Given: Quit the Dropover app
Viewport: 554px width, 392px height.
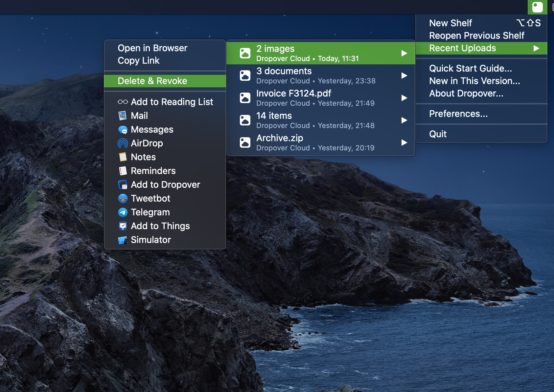Looking at the screenshot, I should coord(481,134).
